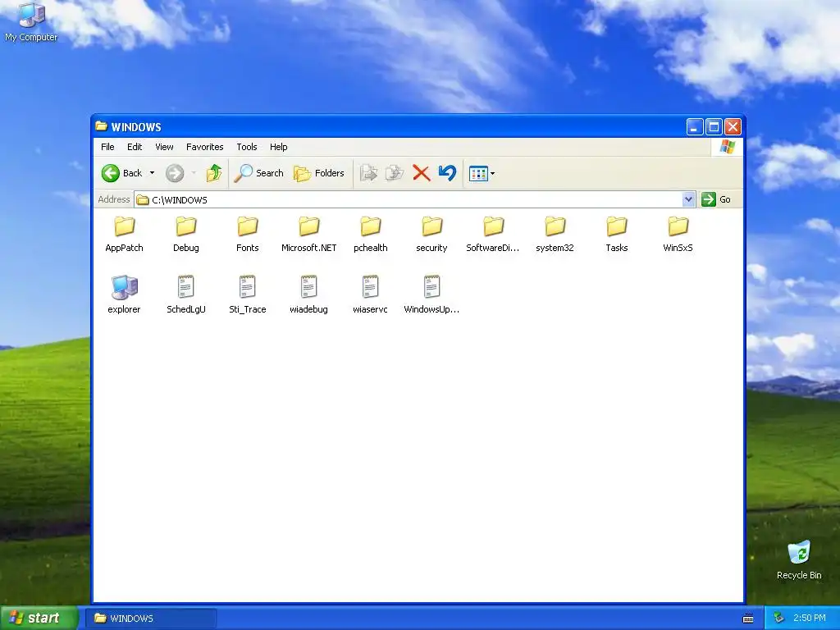Click the keyboard icon in the taskbar

(748, 619)
